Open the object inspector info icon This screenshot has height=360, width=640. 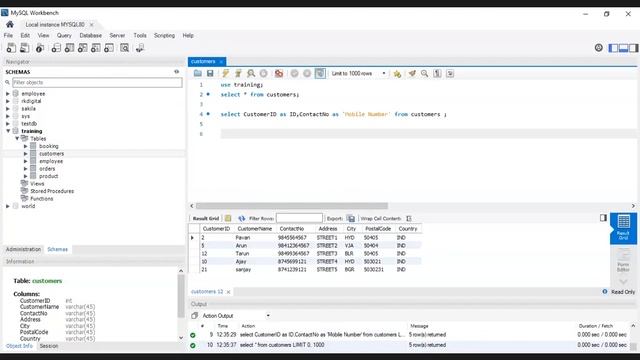[x=40, y=48]
